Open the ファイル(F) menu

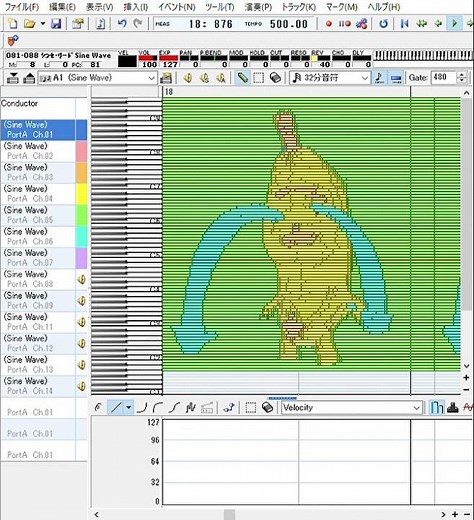coord(22,7)
